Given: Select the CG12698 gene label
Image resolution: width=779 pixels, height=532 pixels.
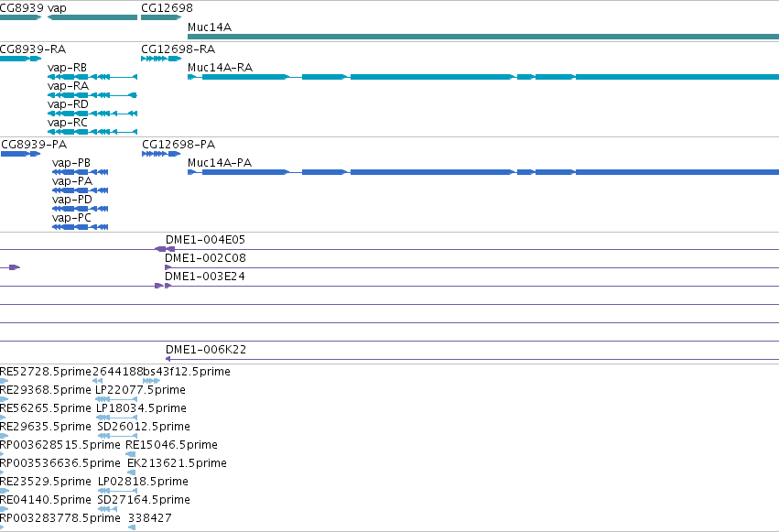Looking at the screenshot, I should pos(167,8).
